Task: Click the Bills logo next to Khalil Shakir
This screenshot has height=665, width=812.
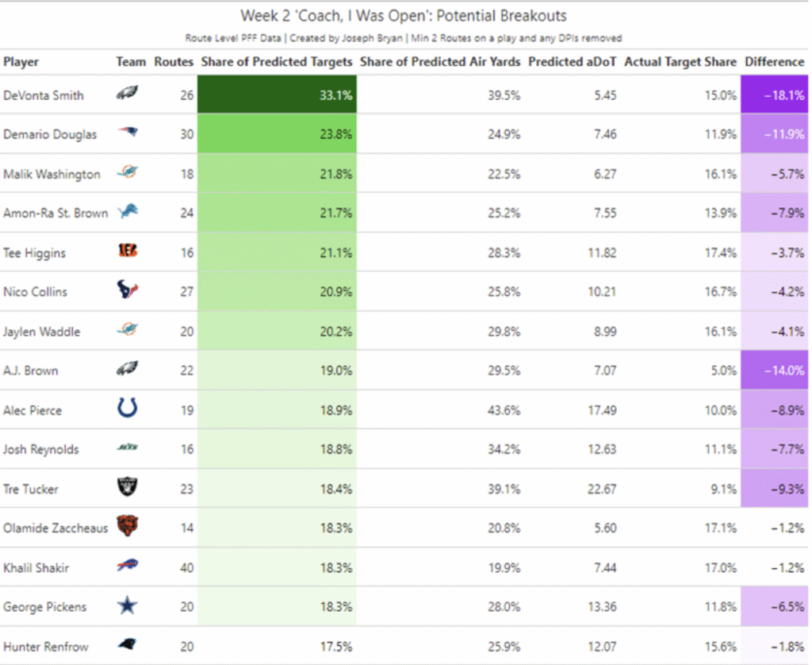Action: [127, 566]
